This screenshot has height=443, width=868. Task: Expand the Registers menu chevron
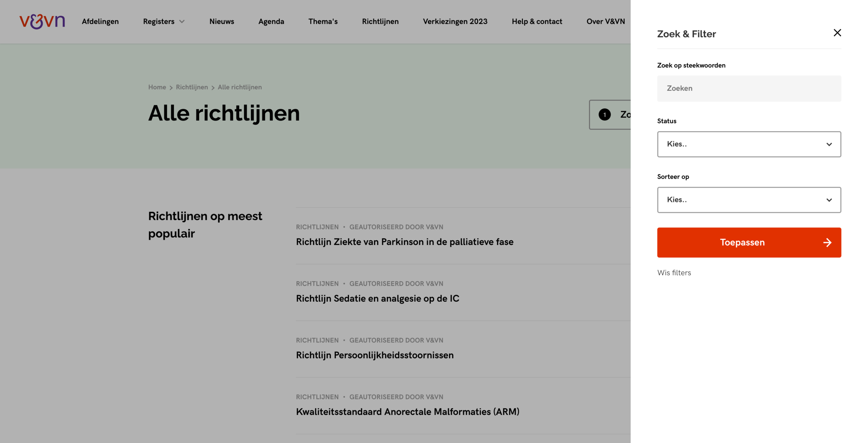(x=182, y=21)
